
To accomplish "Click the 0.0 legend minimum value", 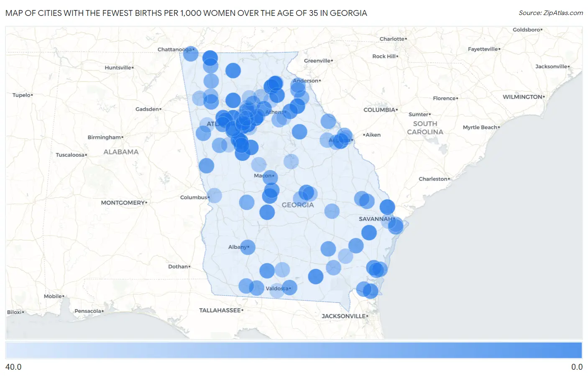I will (577, 367).
